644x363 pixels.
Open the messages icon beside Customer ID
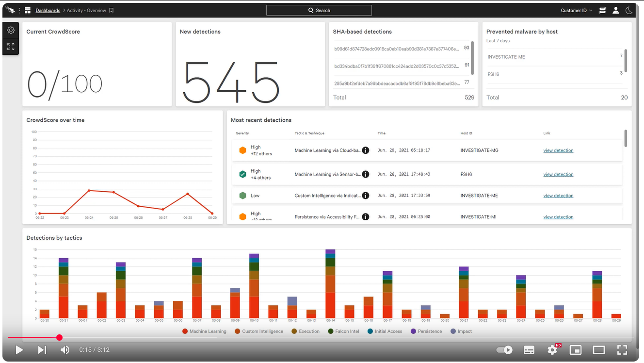tap(602, 10)
